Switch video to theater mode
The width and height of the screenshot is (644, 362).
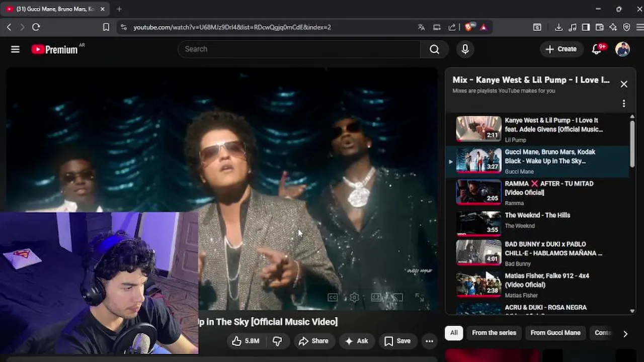coord(376,298)
